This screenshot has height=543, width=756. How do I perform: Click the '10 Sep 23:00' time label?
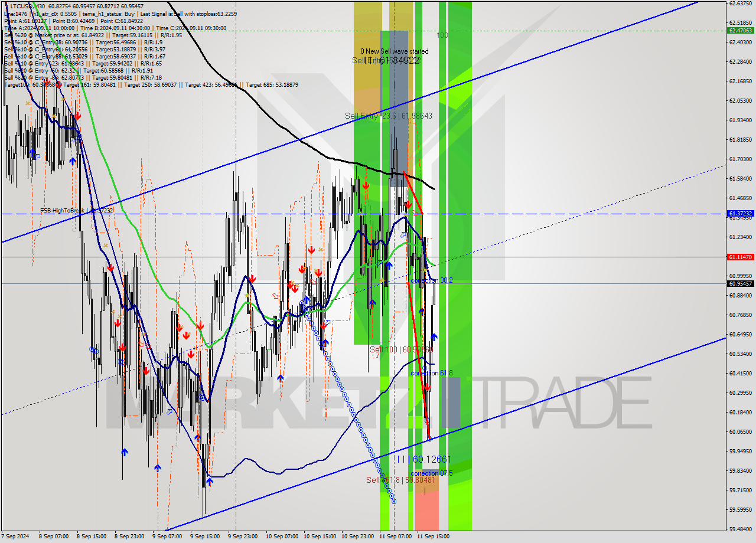(x=357, y=537)
